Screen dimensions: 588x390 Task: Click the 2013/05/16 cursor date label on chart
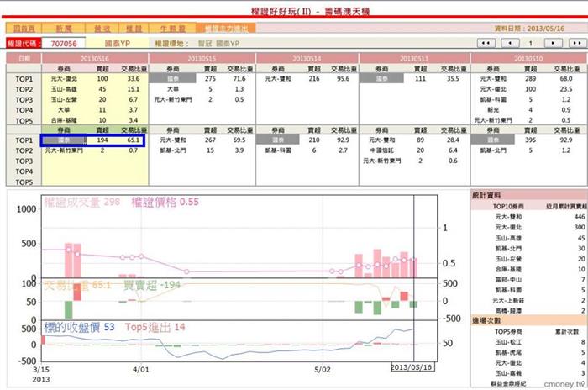point(412,367)
